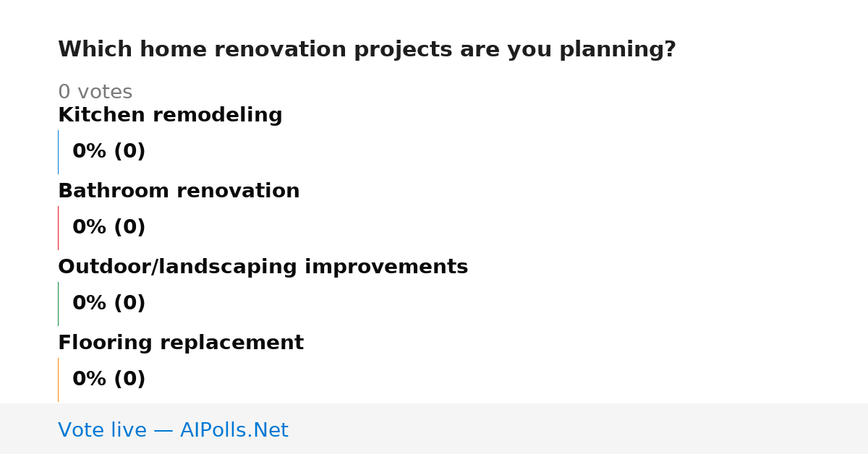This screenshot has height=454, width=868.
Task: Click the Kitchen remodeling 0% (0) result
Action: click(x=109, y=152)
